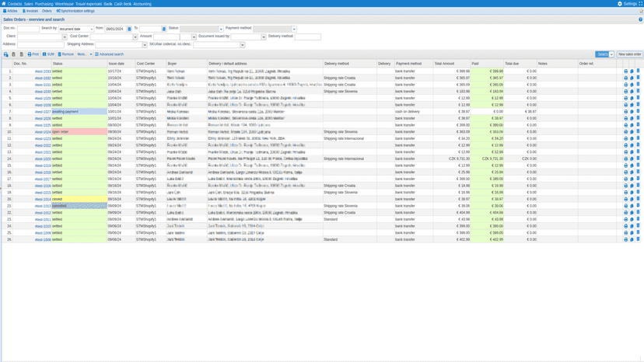Copy order #test-1033 using row icon
Image resolution: width=644 pixels, height=362 pixels.
[x=632, y=71]
